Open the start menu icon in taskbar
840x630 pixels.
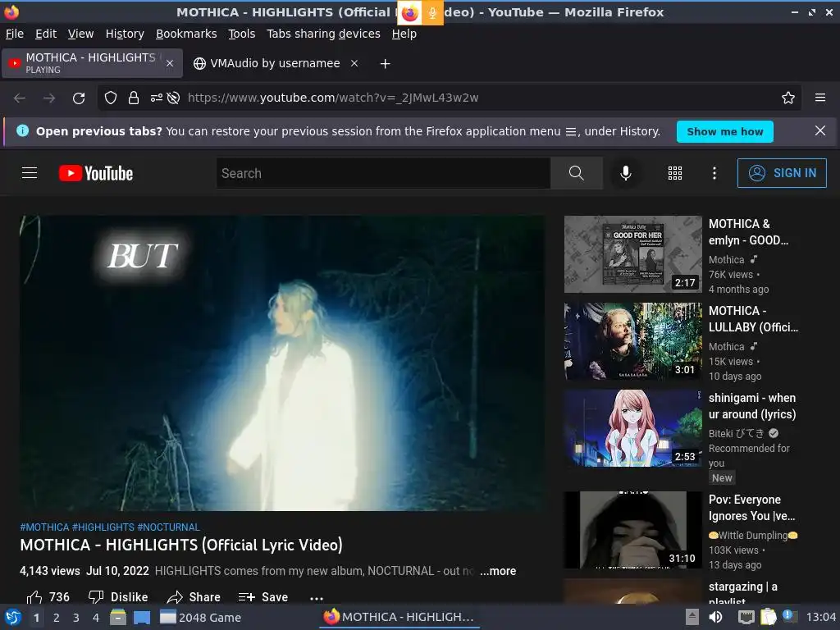click(x=12, y=617)
